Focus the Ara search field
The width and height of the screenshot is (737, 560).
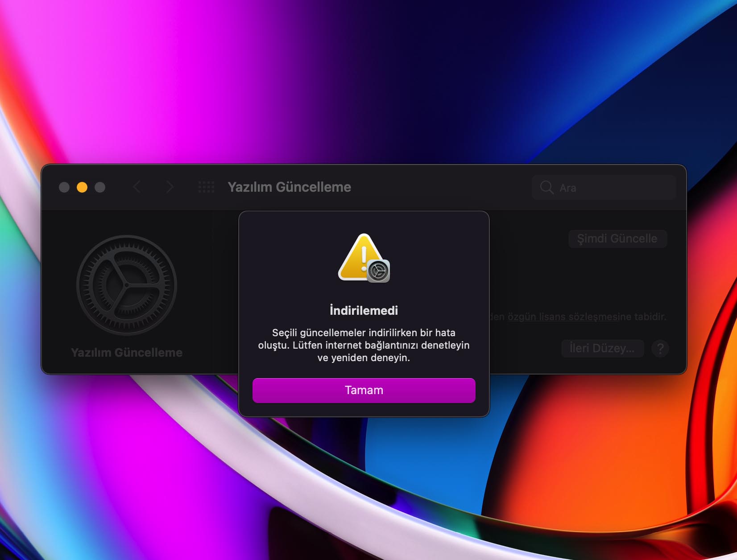tap(604, 187)
